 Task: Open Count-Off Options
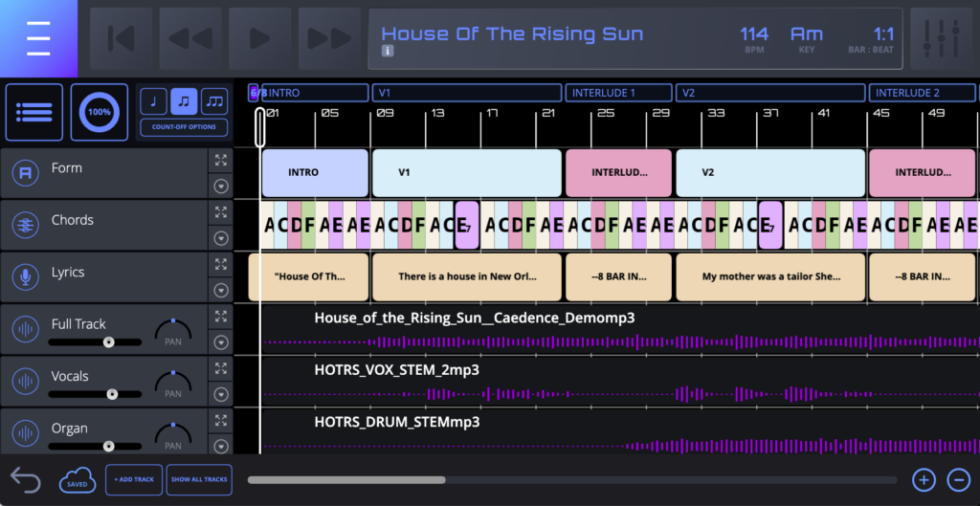[x=184, y=127]
